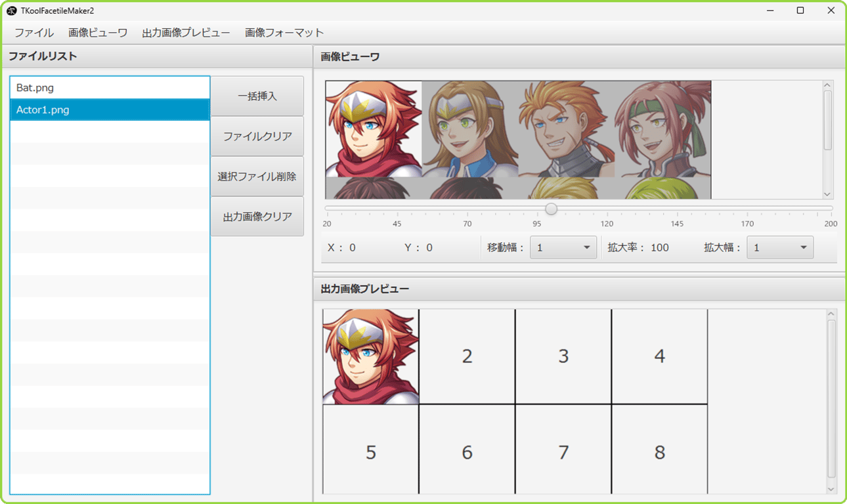Open the ファイル menu
The image size is (847, 504).
point(34,33)
